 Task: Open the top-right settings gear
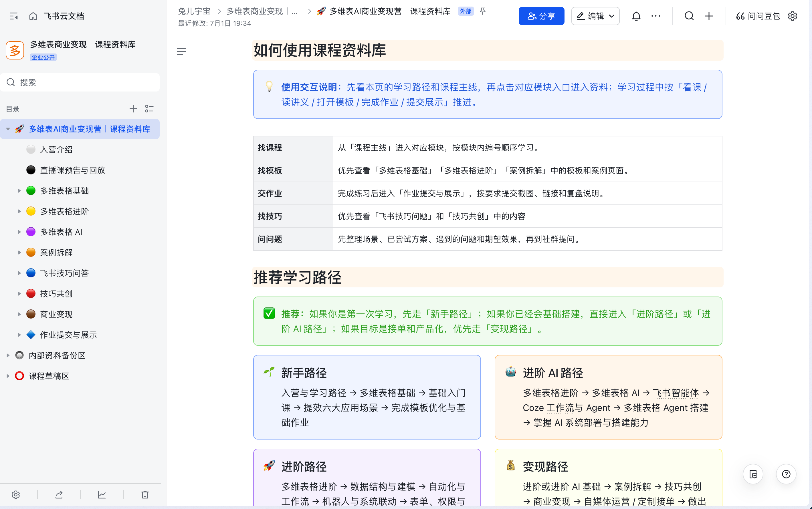pyautogui.click(x=793, y=16)
